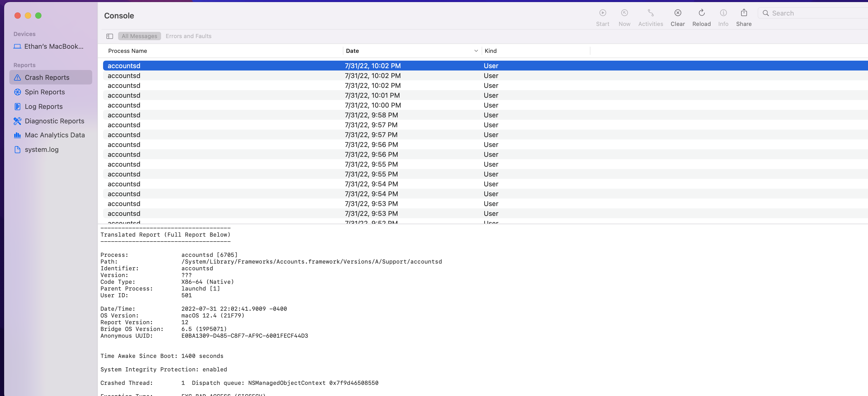Viewport: 868px width, 396px height.
Task: Open system.log in sidebar
Action: (41, 150)
